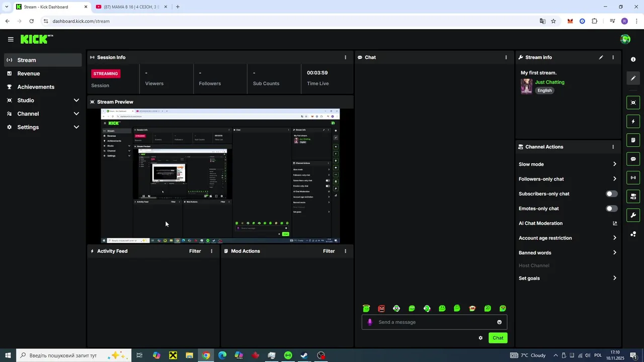Click the chat bubble icon in right sidebar
The image size is (644, 362).
633,159
